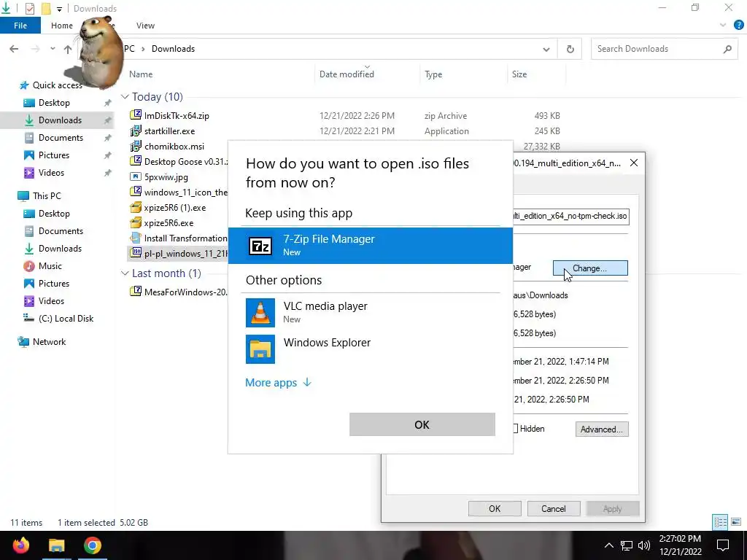The height and width of the screenshot is (560, 747).
Task: Open the address bar history dropdown
Action: 546,49
